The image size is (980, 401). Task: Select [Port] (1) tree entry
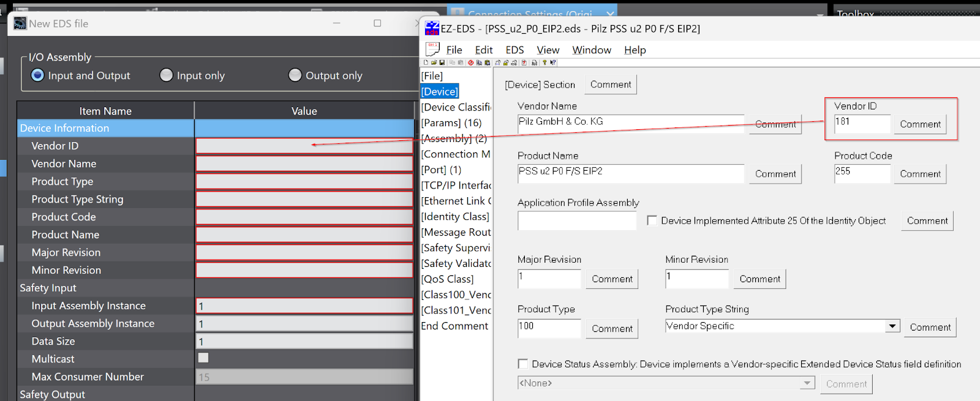[441, 170]
